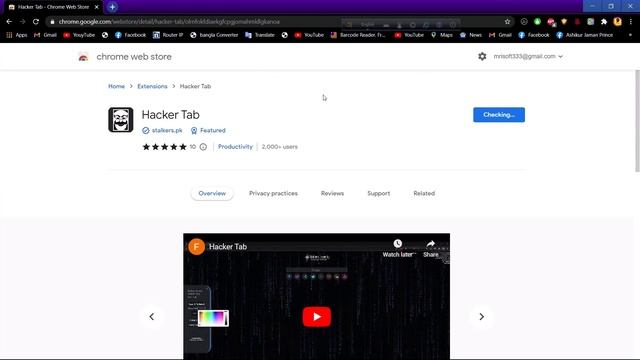Click the Chrome profile avatar icon
This screenshot has width=640, height=360.
pyautogui.click(x=618, y=22)
